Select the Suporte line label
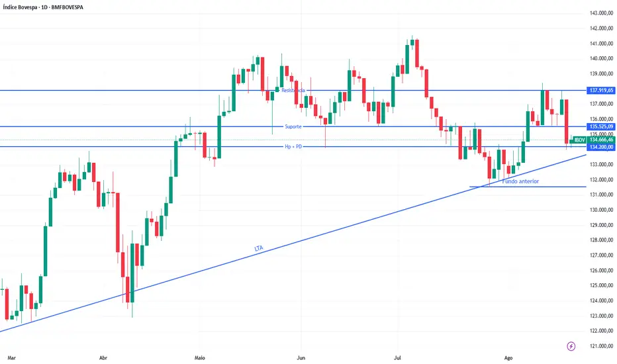The image size is (617, 364). tap(293, 126)
